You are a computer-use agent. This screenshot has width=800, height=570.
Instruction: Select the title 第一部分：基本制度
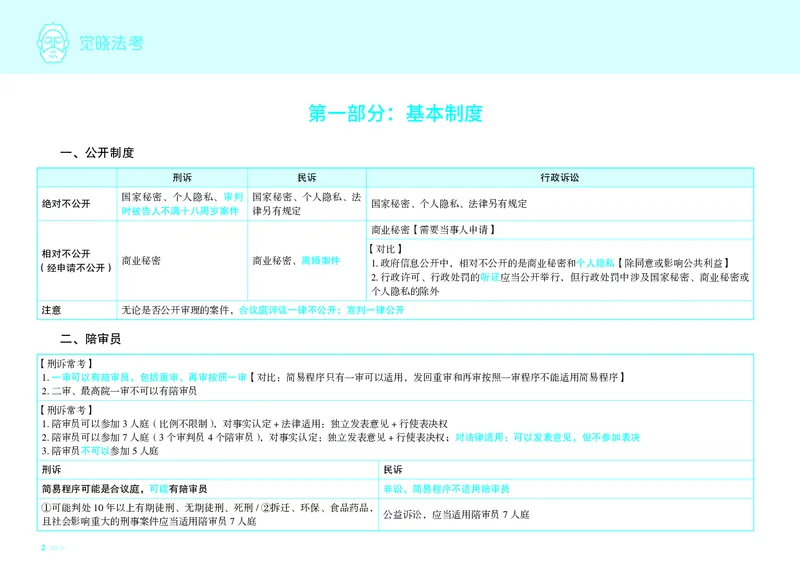click(x=395, y=113)
